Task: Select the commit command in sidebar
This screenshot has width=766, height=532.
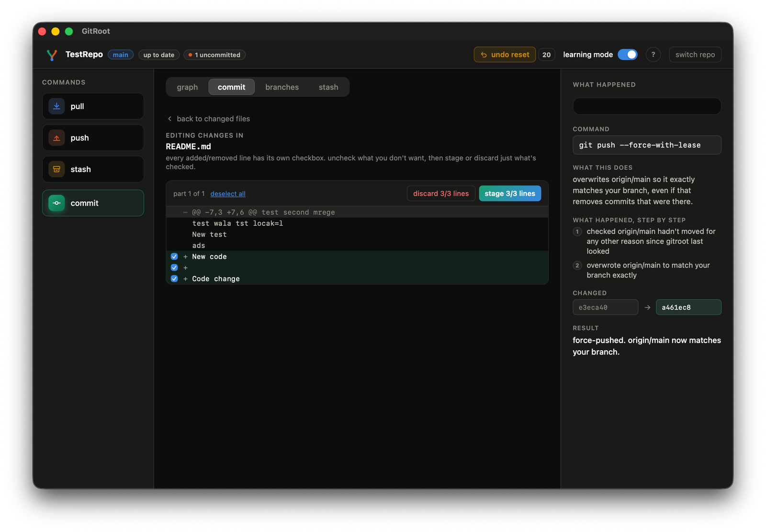Action: (x=93, y=203)
